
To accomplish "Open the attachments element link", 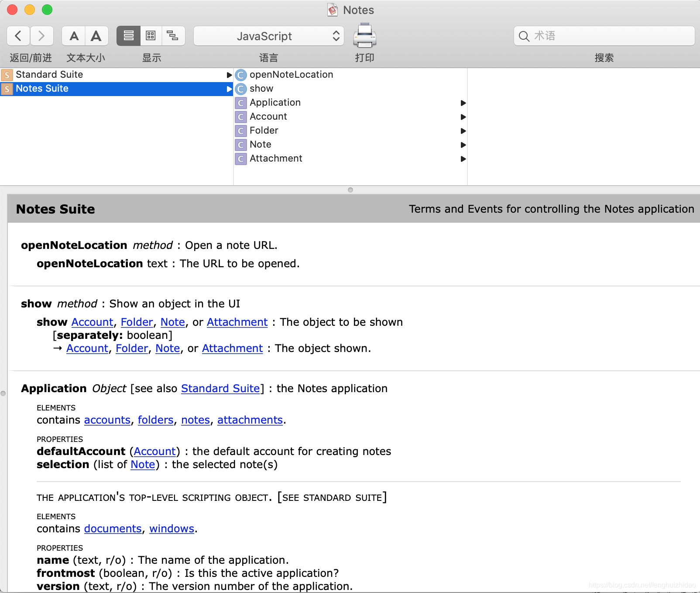I will [250, 420].
